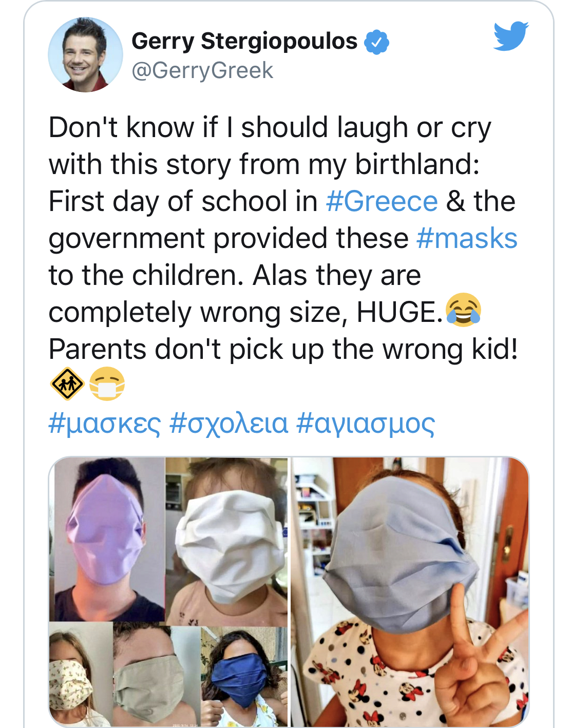Screen dimensions: 571x728
Task: Click the Twitter bird logo
Action: (x=510, y=36)
